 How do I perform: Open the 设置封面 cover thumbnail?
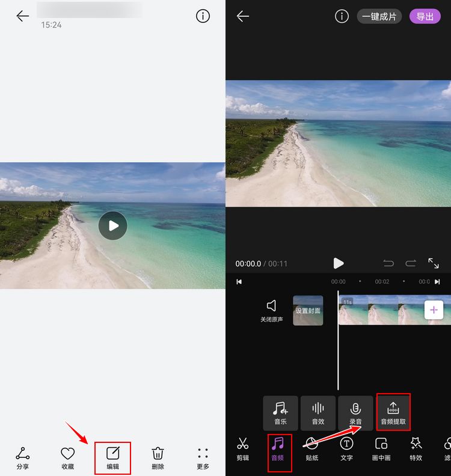tap(308, 311)
